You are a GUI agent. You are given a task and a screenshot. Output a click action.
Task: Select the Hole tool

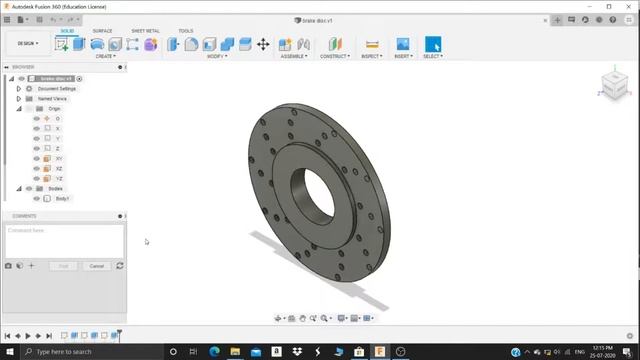[115, 44]
